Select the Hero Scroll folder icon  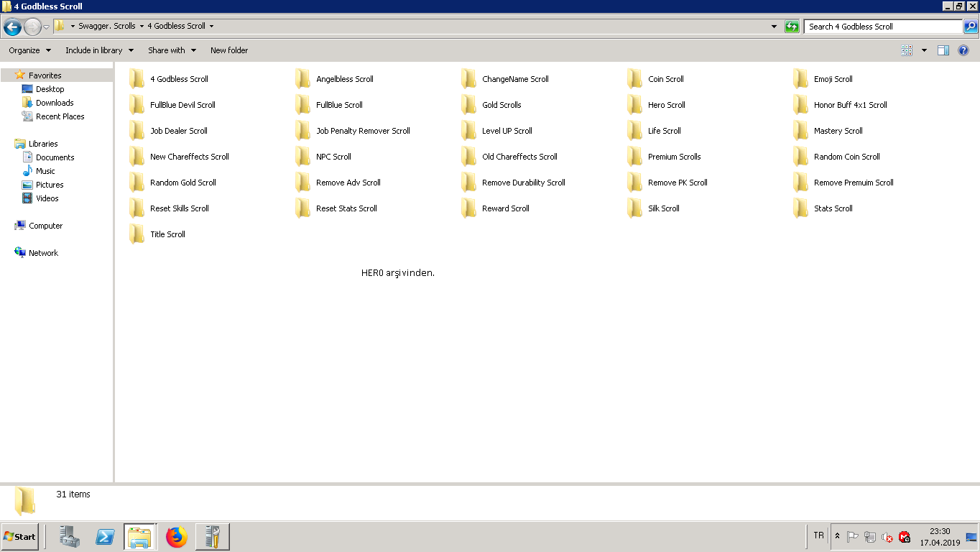coord(634,105)
